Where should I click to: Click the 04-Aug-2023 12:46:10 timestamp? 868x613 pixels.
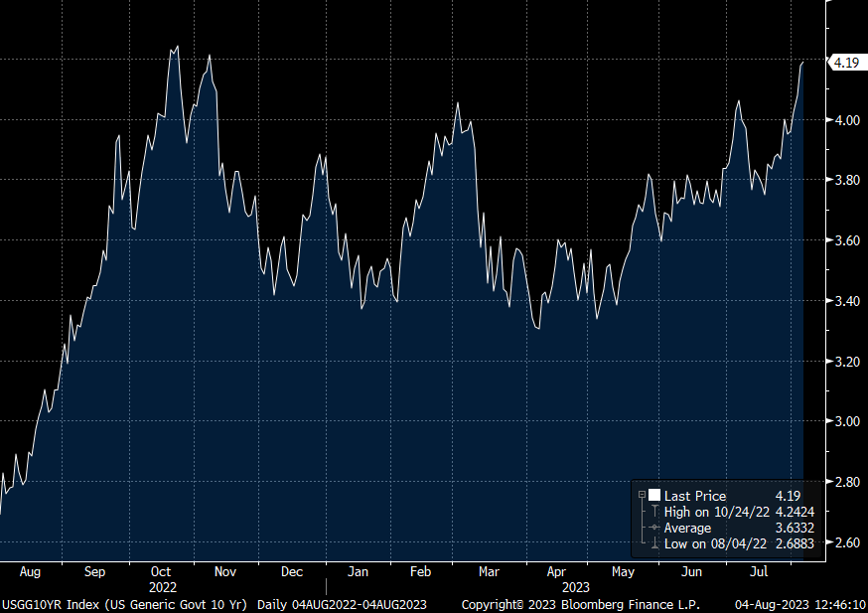pyautogui.click(x=798, y=604)
